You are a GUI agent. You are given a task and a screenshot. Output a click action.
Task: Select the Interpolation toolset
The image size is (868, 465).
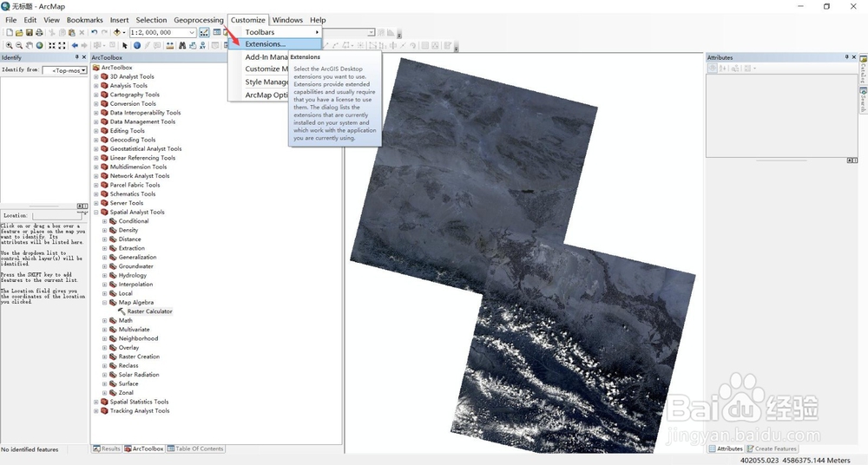click(135, 285)
